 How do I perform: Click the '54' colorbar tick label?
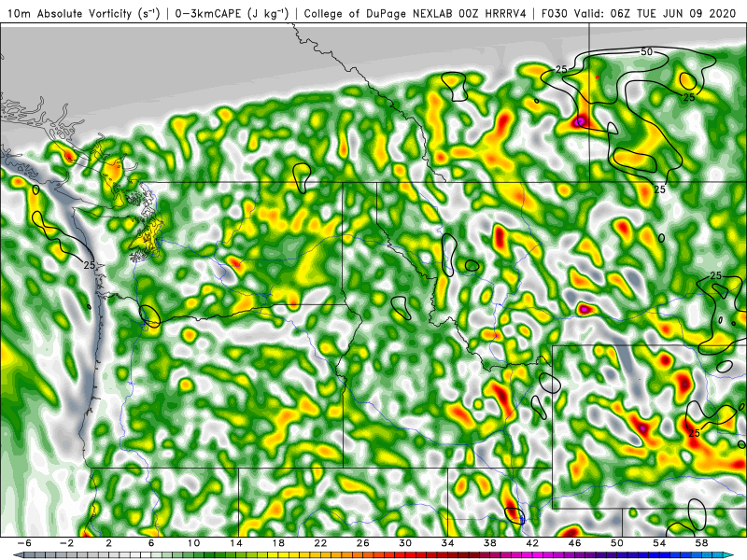click(x=659, y=543)
